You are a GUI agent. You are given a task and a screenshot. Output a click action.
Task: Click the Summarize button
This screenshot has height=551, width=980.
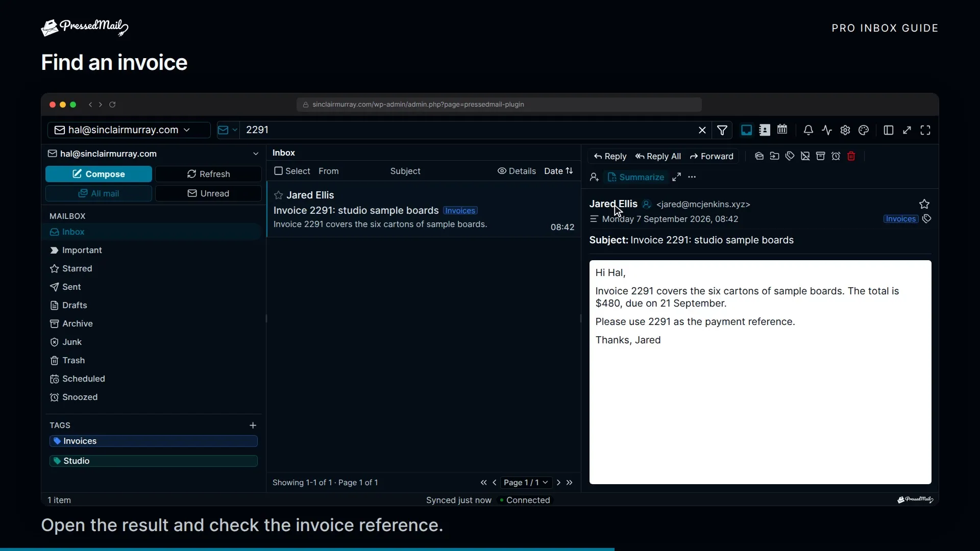(x=635, y=177)
